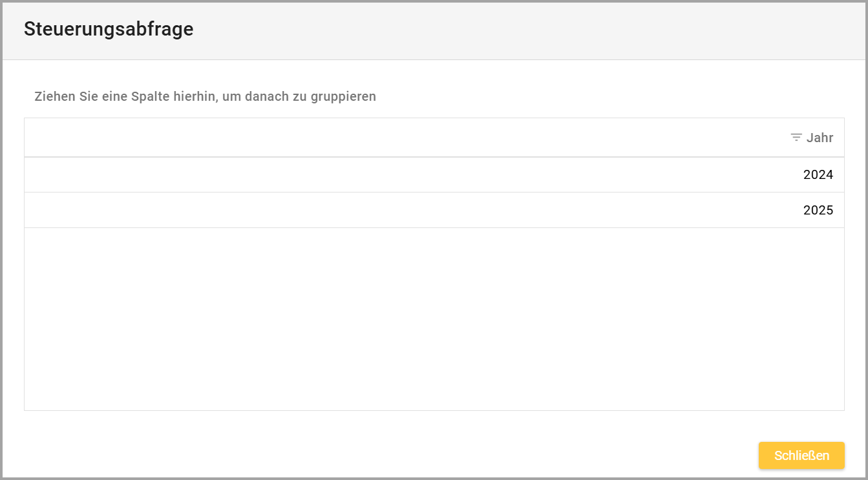This screenshot has height=480, width=868.
Task: Click the middle of the 2024 row
Action: click(434, 174)
